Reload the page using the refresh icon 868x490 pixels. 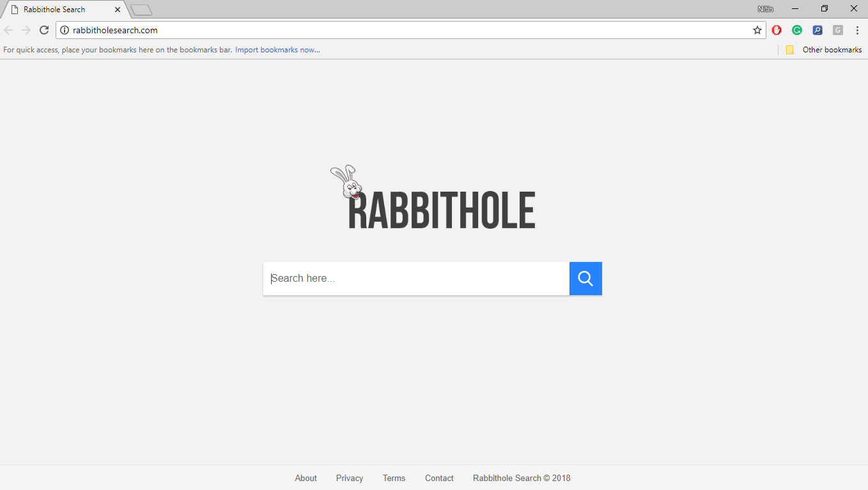click(x=43, y=29)
